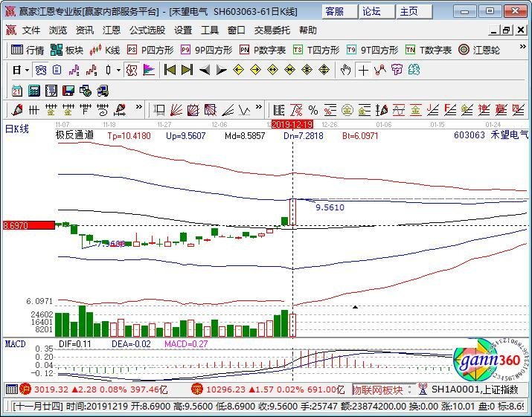Open the 设置 menu

click(183, 30)
